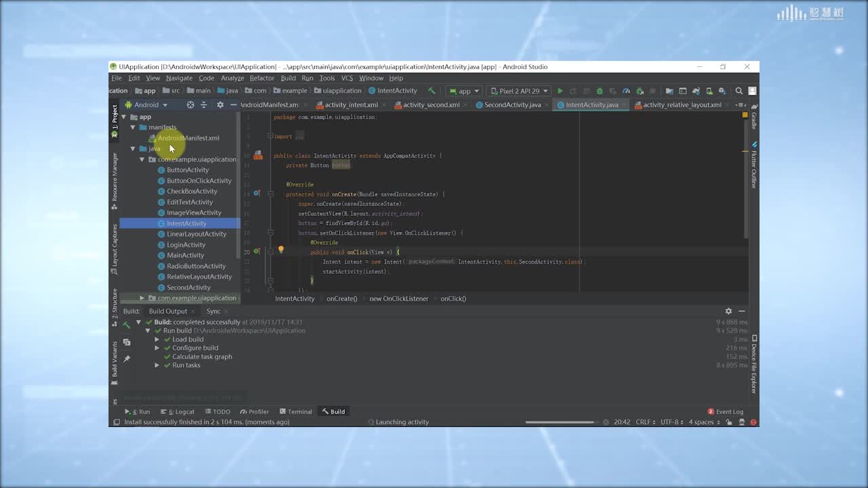Open the Profile app gauge icon
Viewport: 868px width, 488px height.
coord(626,91)
